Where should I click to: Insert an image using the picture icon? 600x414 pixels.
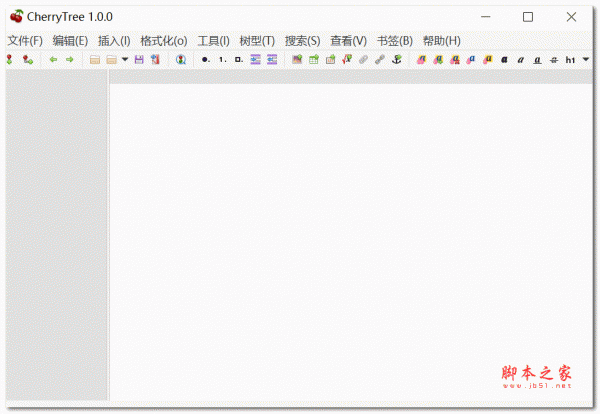[x=297, y=60]
